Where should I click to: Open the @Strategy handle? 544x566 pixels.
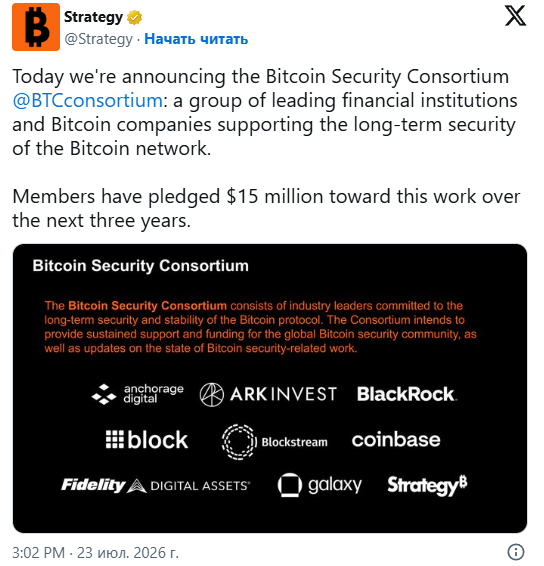coord(98,39)
